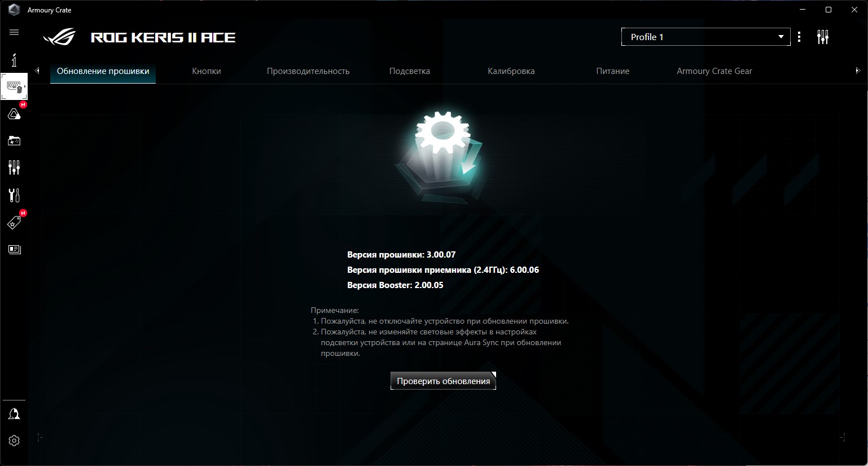Open the Home info sidebar icon
Screen dimensions: 868x466
point(14,59)
